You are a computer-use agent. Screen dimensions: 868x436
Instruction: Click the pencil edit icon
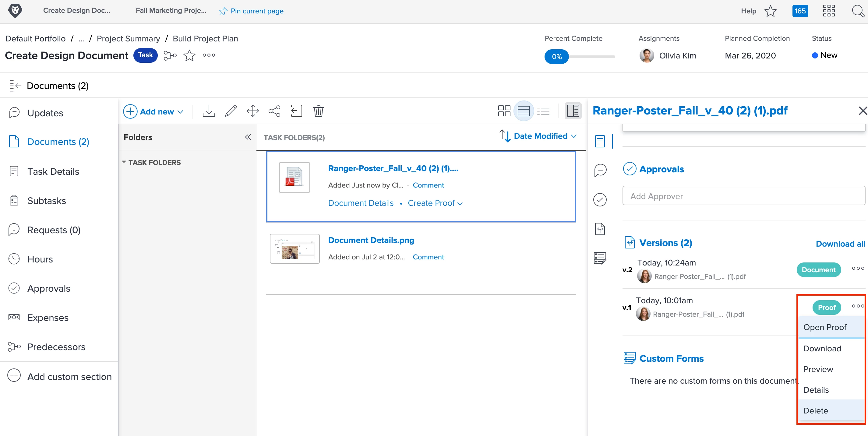pos(231,111)
